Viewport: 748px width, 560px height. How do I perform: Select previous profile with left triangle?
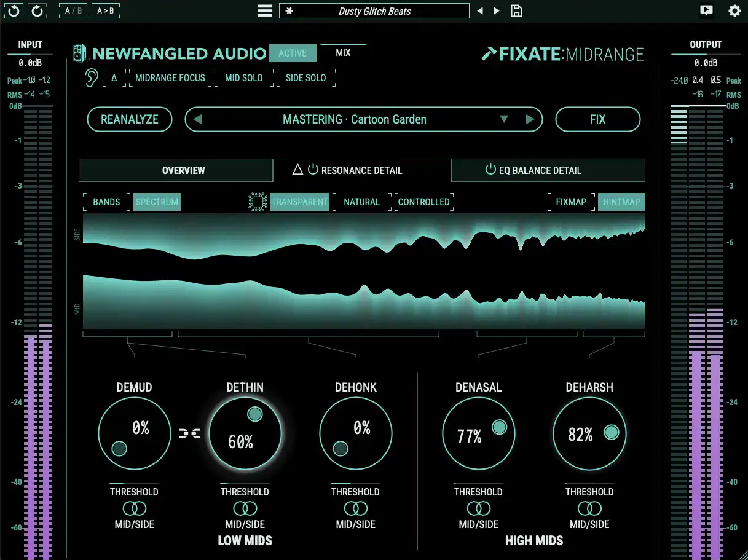click(x=197, y=119)
